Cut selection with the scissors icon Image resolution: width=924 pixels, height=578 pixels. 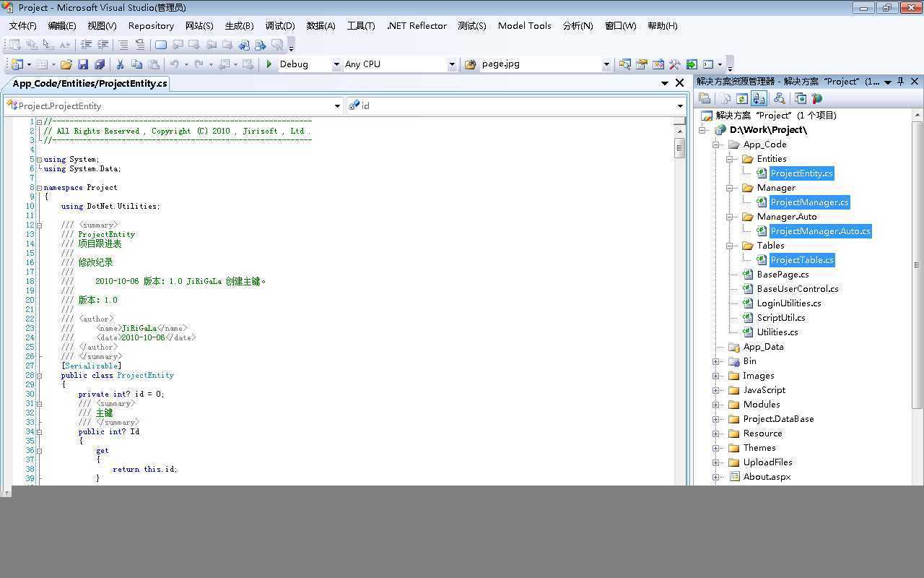click(120, 64)
